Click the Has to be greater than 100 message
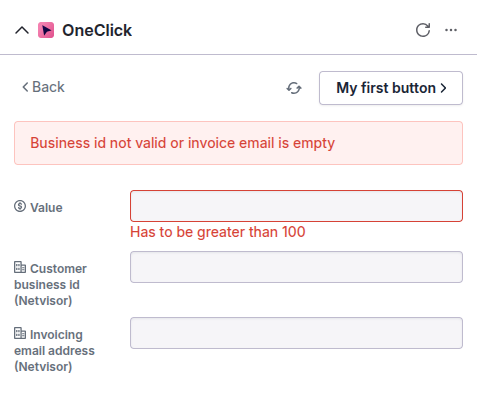The width and height of the screenshot is (477, 395). pyautogui.click(x=218, y=232)
